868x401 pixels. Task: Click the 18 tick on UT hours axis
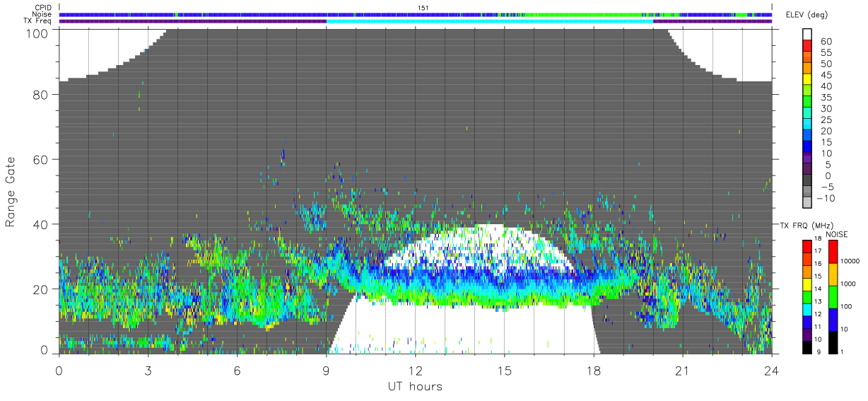pyautogui.click(x=594, y=370)
